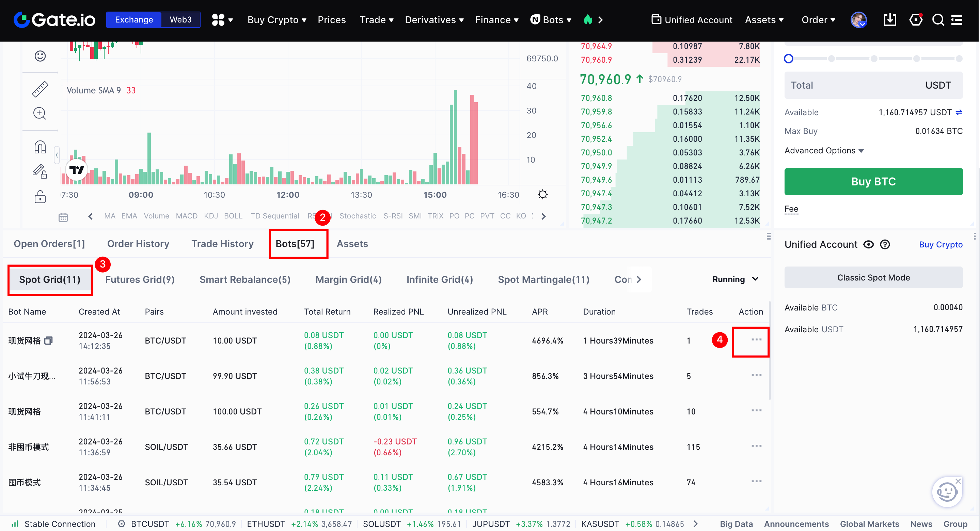
Task: Open the emoji sticker chart tool
Action: [x=40, y=56]
